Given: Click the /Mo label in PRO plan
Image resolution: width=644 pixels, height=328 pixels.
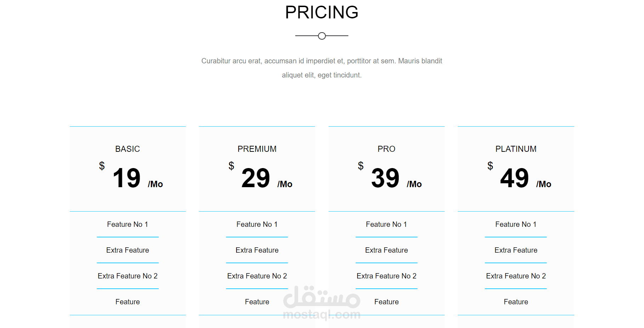Looking at the screenshot, I should (414, 184).
